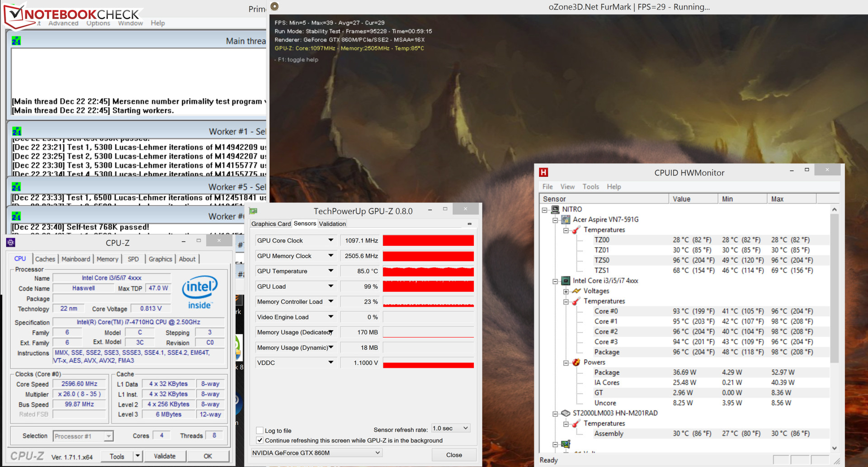This screenshot has height=467, width=868.
Task: Switch to the Caches tab in CPU-Z
Action: (x=45, y=259)
